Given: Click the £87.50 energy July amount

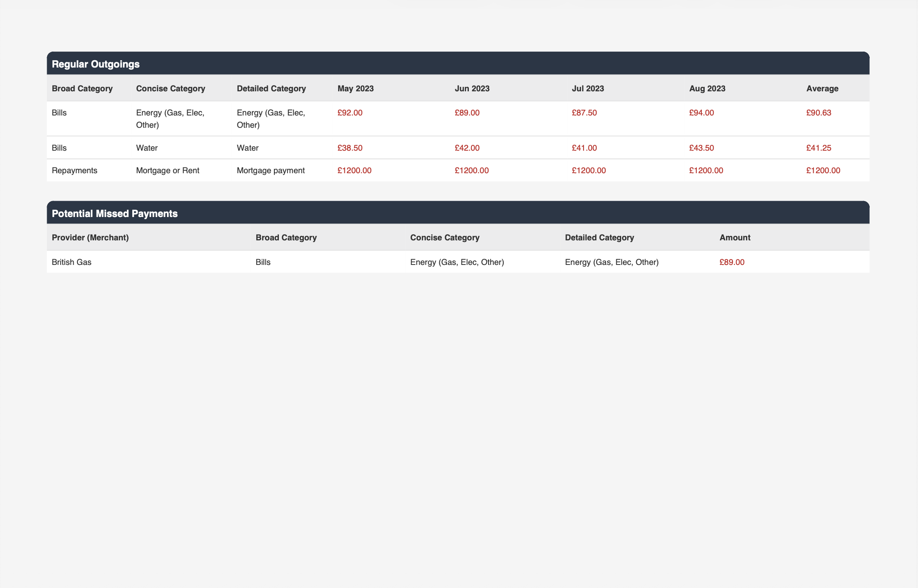Looking at the screenshot, I should [x=584, y=113].
